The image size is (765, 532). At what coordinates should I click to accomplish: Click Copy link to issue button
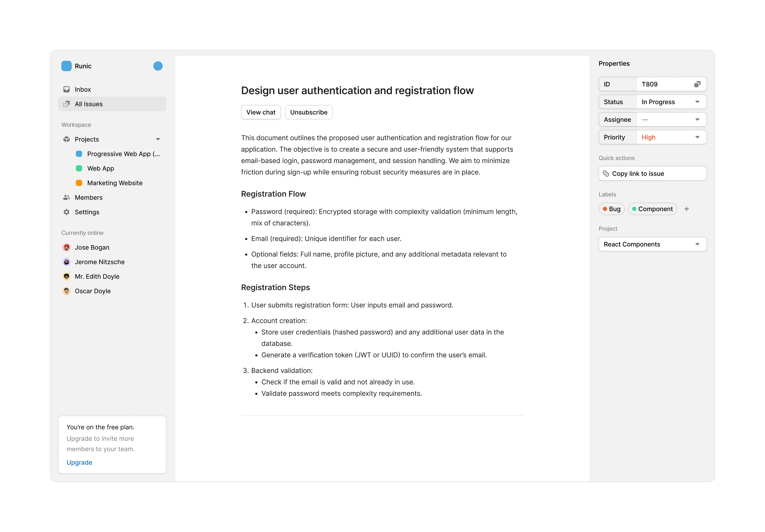coord(652,173)
